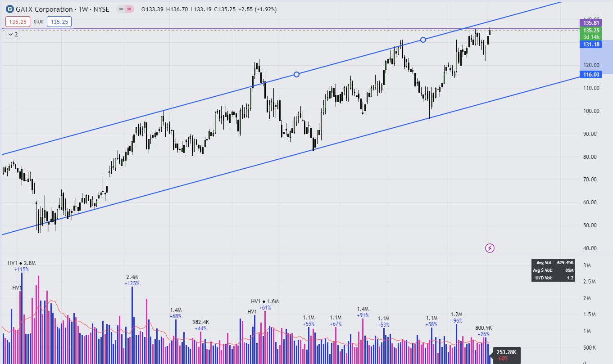Click the 253.28K current volume label
Image resolution: width=613 pixels, height=364 pixels.
[x=506, y=352]
